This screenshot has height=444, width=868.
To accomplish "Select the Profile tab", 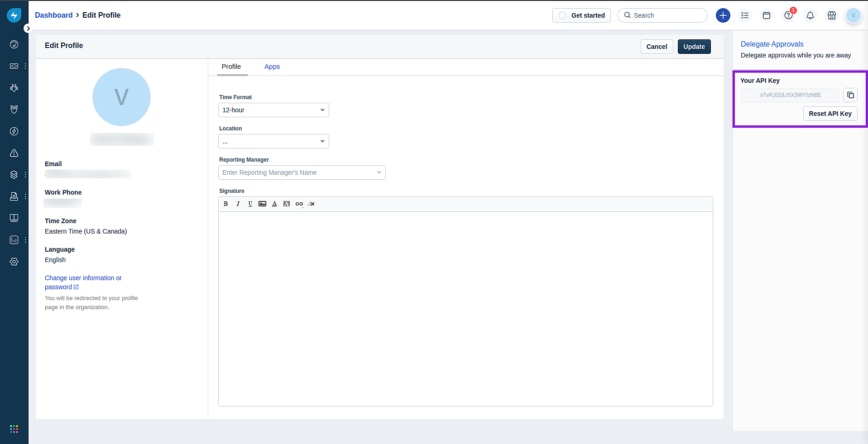I will point(231,67).
